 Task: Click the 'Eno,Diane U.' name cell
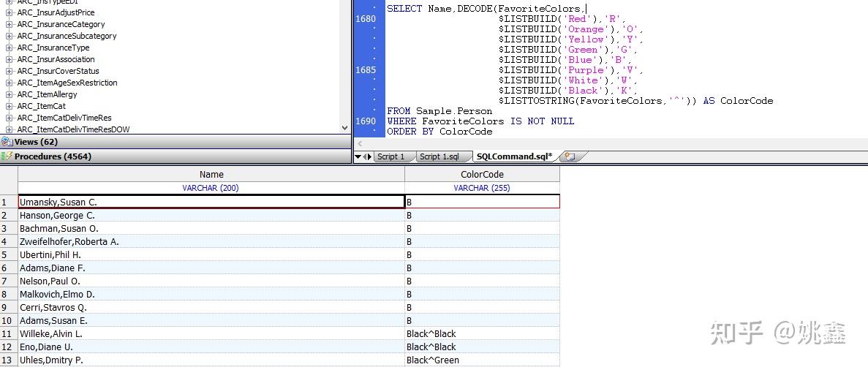pyautogui.click(x=211, y=347)
